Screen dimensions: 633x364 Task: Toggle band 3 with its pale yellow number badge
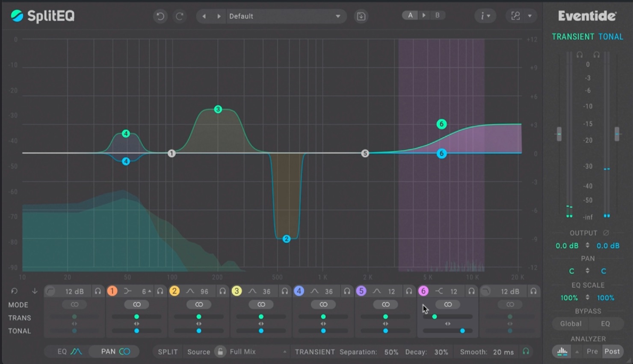pyautogui.click(x=237, y=291)
